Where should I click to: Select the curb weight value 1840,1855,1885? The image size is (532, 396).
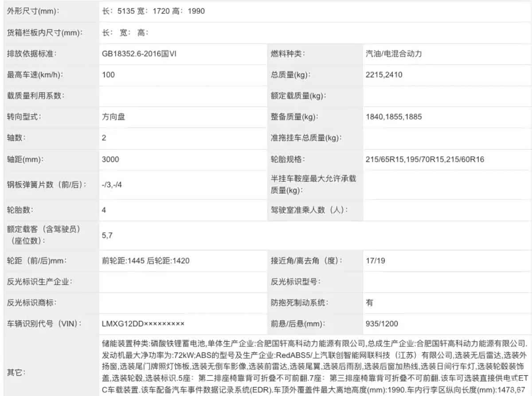394,117
